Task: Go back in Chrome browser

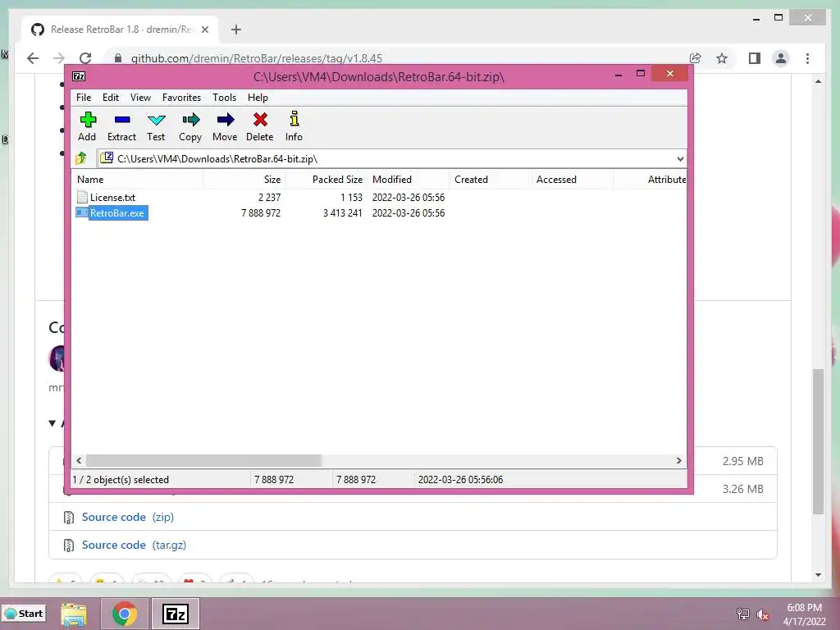Action: [x=33, y=58]
